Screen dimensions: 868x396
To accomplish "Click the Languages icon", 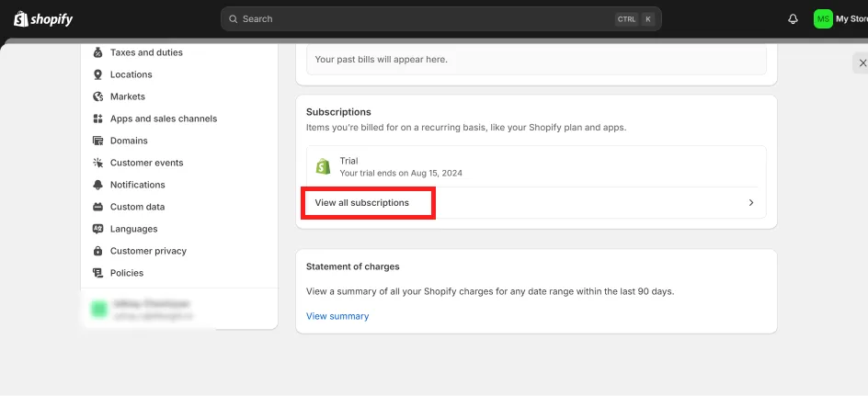I will [98, 229].
